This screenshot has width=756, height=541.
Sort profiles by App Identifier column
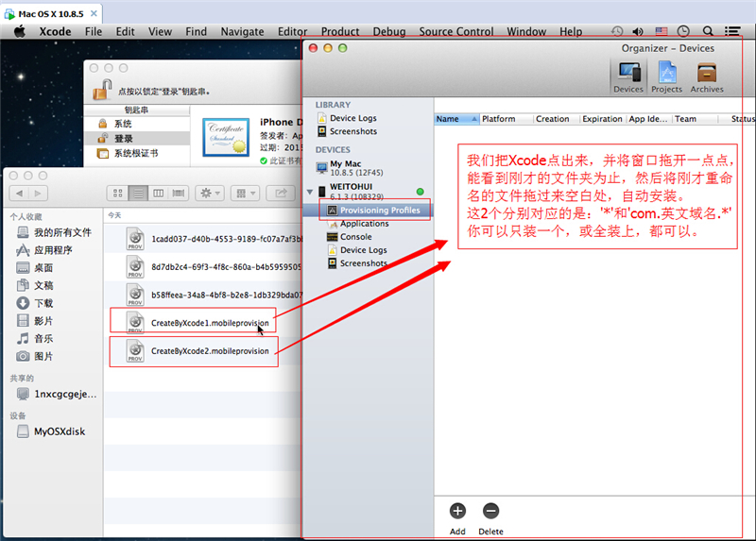tap(648, 119)
